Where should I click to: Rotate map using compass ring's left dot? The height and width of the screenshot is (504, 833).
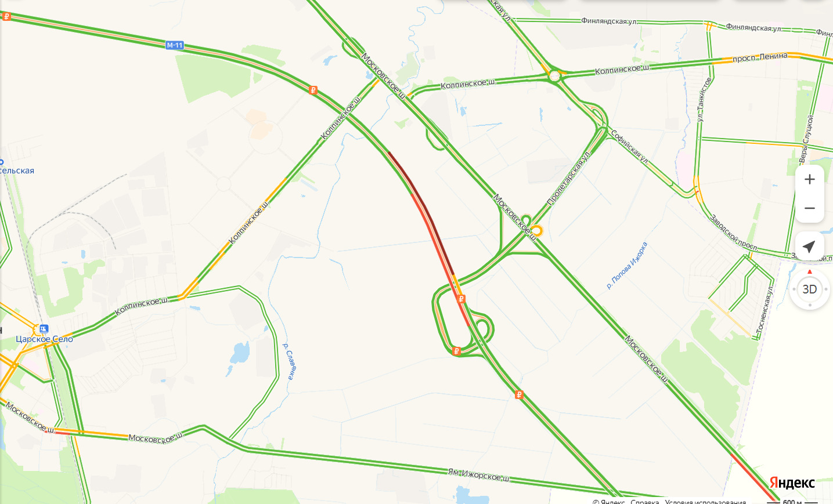point(794,289)
